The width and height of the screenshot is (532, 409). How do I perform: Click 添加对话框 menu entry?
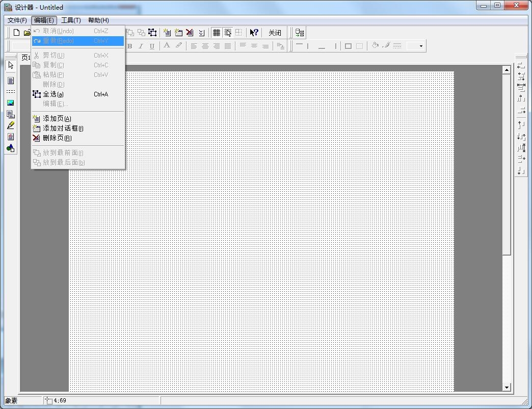click(63, 129)
